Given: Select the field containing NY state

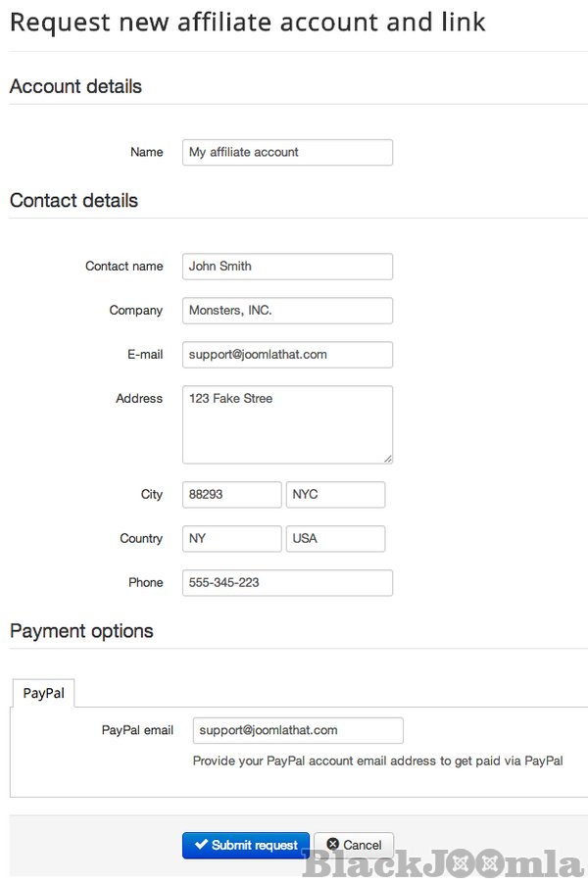Looking at the screenshot, I should point(231,539).
